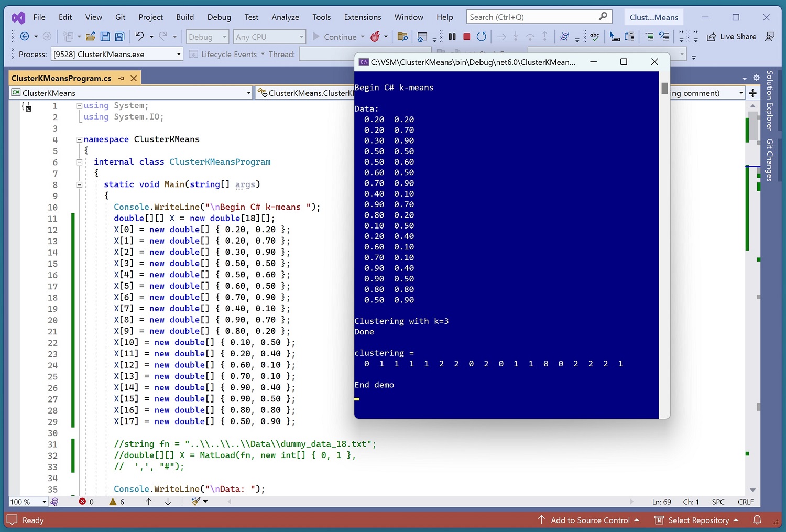Collapse the Main method outlining box
Screen dimensions: 786x532
pos(79,184)
